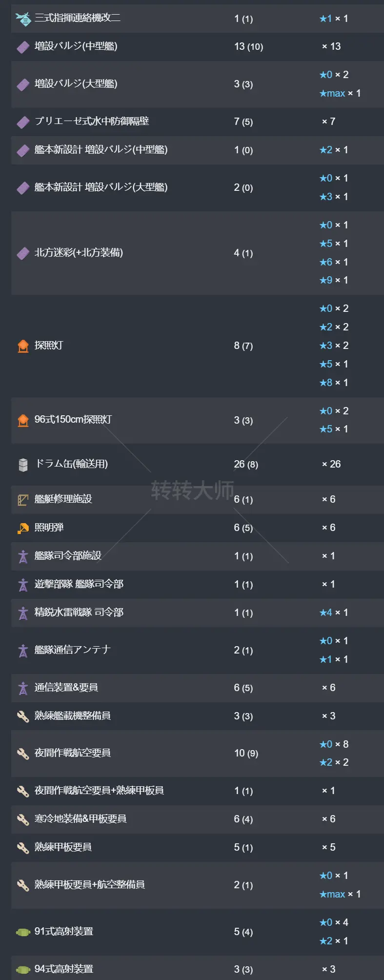The width and height of the screenshot is (384, 980).
Task: Open the ★max entry under 増設バルジ(大型艦)
Action: click(x=340, y=93)
